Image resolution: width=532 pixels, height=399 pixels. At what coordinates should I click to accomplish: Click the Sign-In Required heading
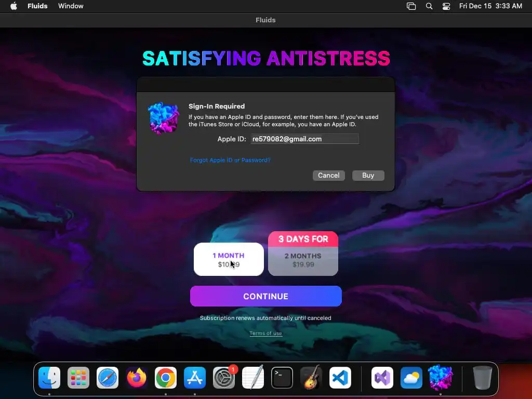click(x=217, y=106)
